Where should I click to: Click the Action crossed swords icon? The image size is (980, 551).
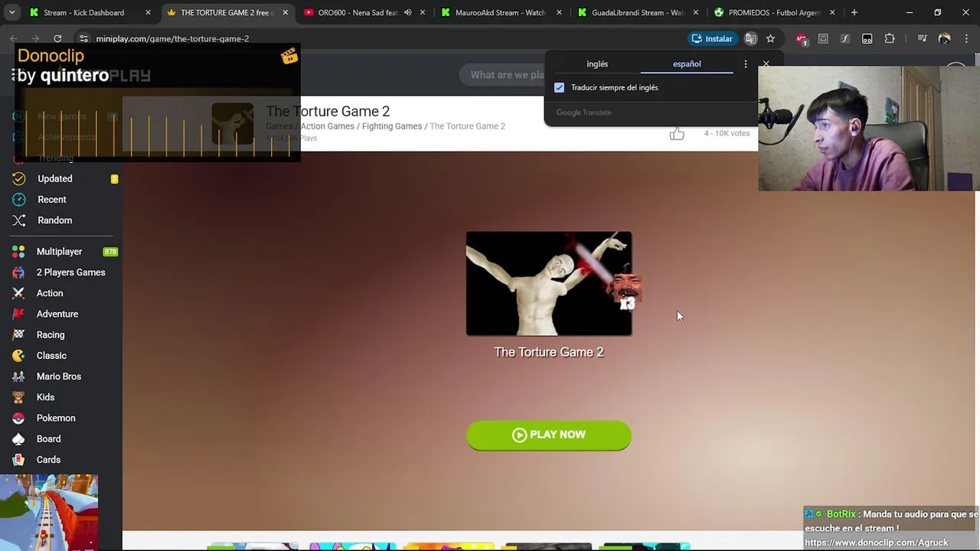pos(18,293)
